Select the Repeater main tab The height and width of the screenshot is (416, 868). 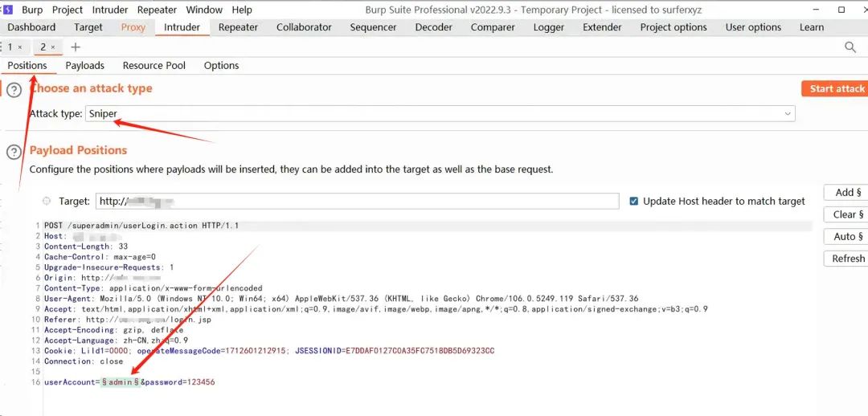(x=238, y=27)
